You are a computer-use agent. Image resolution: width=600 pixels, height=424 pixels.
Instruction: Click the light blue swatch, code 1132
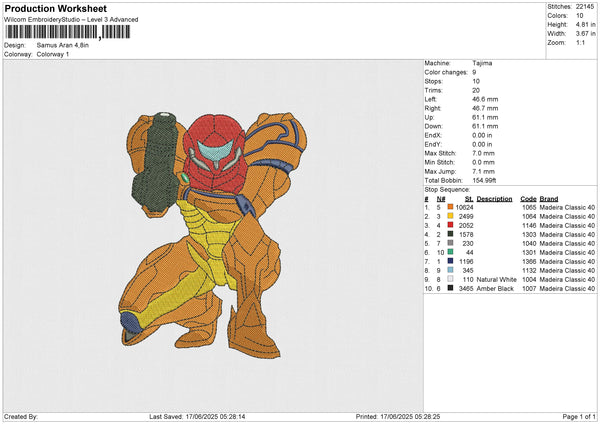click(x=451, y=270)
